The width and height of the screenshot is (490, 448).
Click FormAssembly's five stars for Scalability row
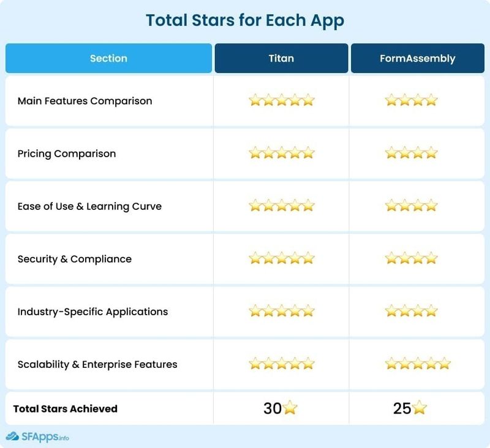(418, 364)
